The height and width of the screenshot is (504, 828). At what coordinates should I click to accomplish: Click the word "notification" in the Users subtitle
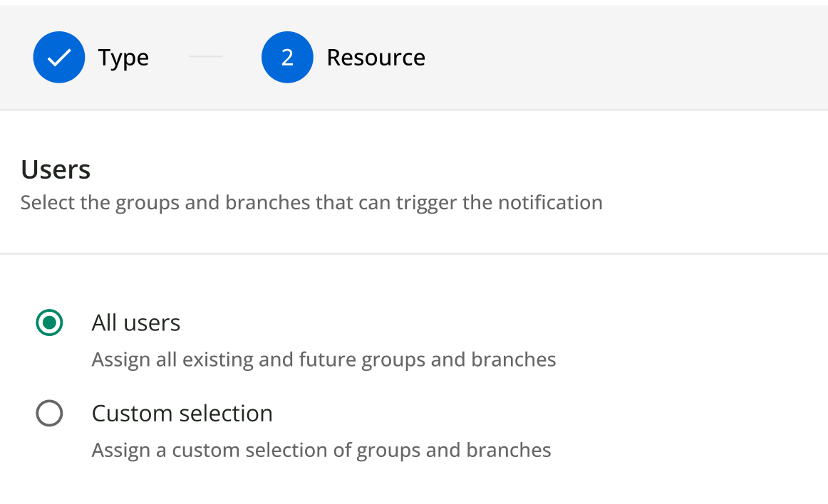click(x=549, y=203)
